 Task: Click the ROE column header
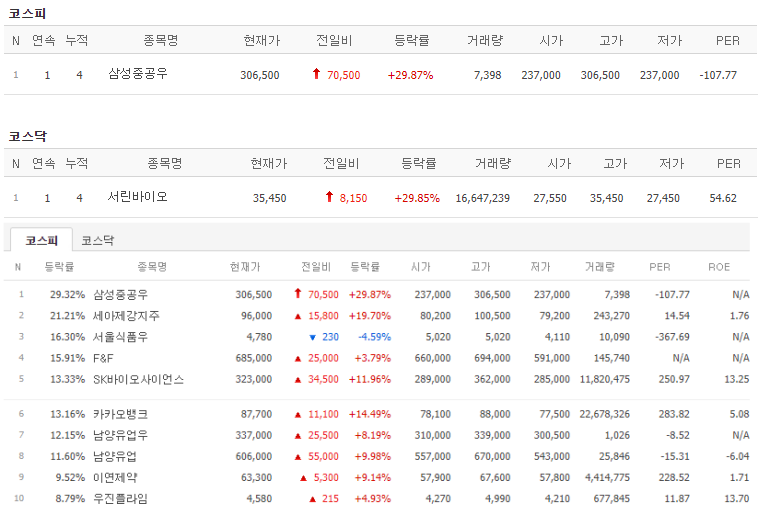719,267
